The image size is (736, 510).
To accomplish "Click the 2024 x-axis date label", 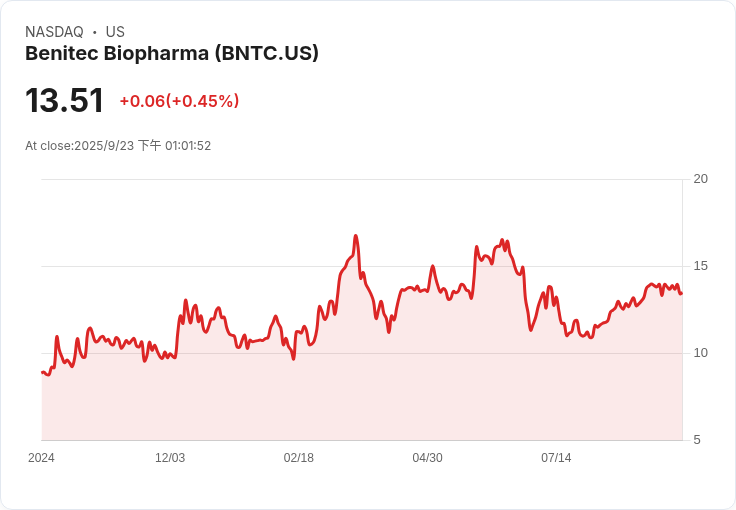I will tap(41, 458).
